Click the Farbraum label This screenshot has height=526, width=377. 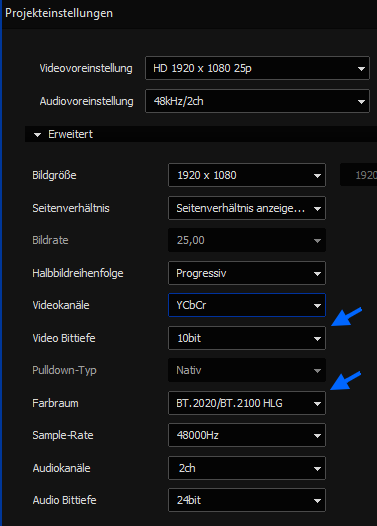click(x=55, y=403)
